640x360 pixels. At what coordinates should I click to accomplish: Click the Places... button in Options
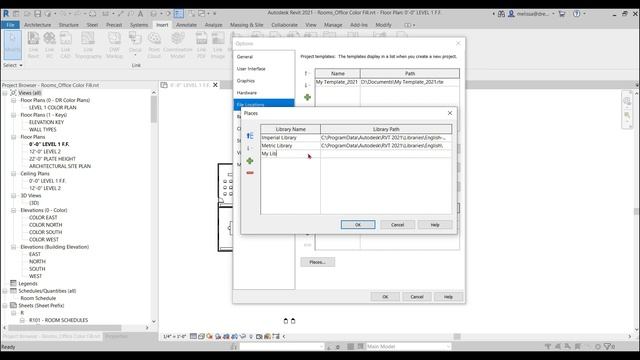pyautogui.click(x=318, y=262)
